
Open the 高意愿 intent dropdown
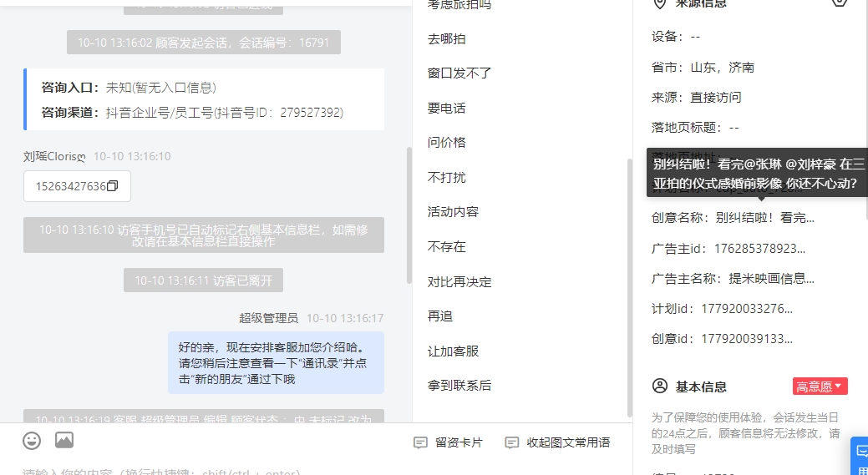click(820, 386)
